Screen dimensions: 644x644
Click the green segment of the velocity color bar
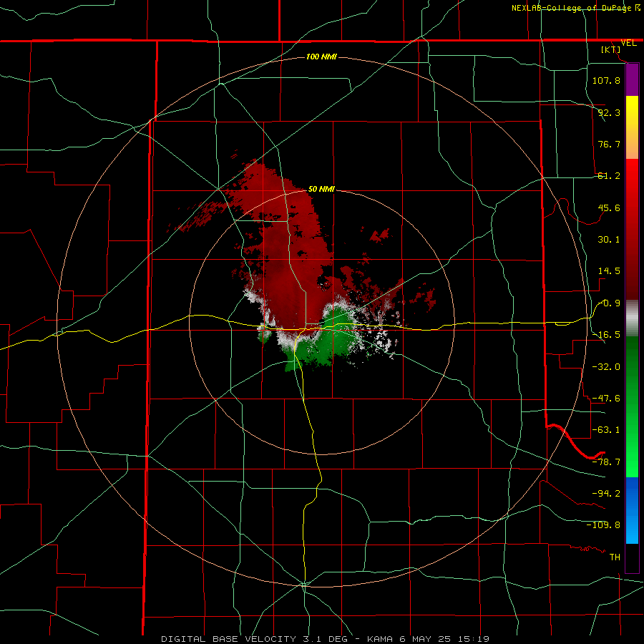click(632, 406)
